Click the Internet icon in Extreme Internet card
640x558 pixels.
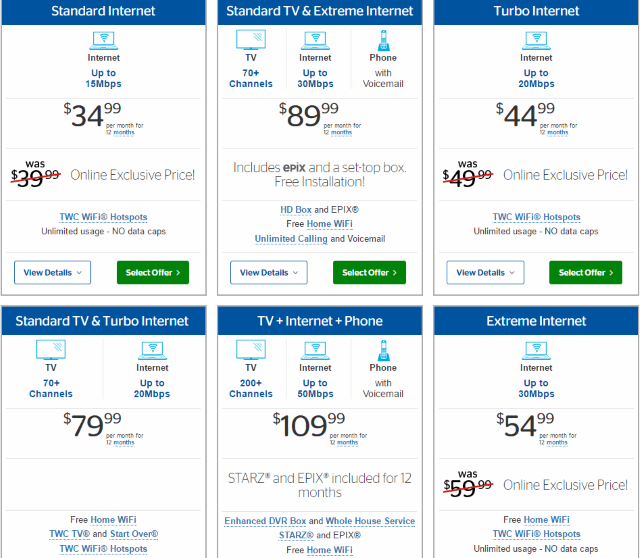(536, 351)
